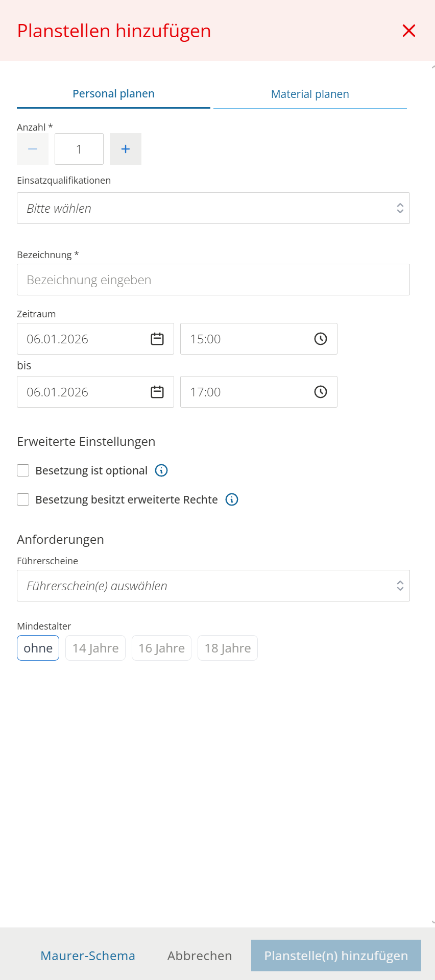Open calendar picker for start date
435x980 pixels.
click(x=157, y=339)
